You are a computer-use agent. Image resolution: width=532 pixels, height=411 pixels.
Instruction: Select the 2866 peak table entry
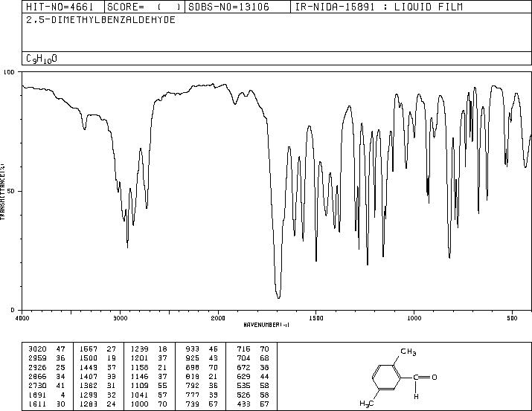[x=46, y=376]
